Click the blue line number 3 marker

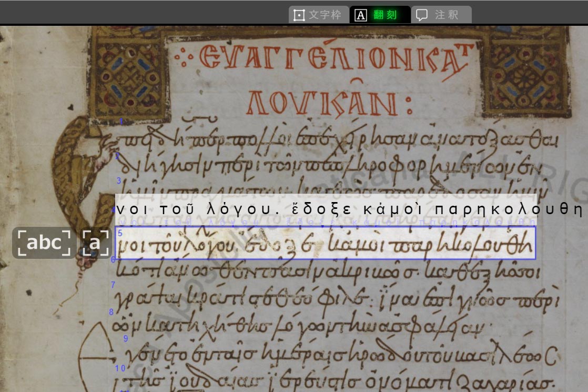point(119,180)
